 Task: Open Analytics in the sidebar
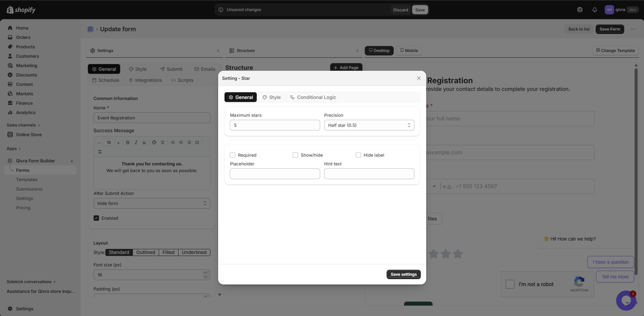pyautogui.click(x=26, y=112)
